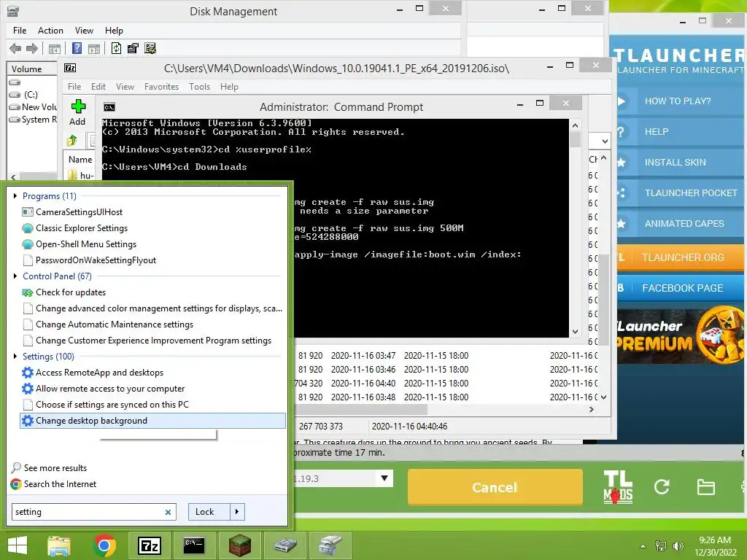Click the green Refresh icon in Disk Management
The height and width of the screenshot is (560, 747).
click(x=116, y=48)
